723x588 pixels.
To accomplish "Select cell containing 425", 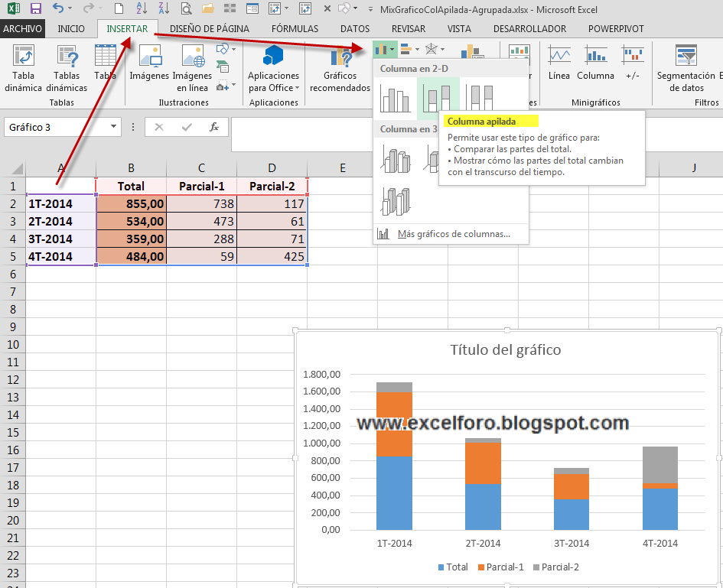I will [272, 256].
